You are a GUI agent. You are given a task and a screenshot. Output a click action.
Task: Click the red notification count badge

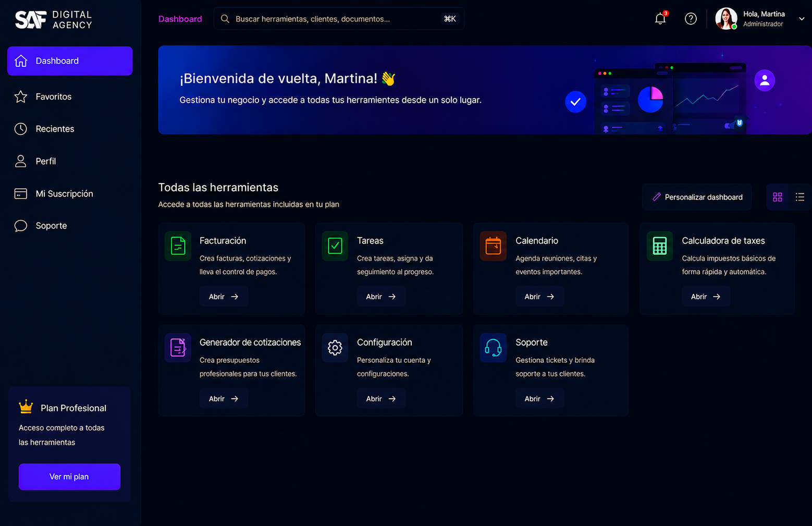pyautogui.click(x=666, y=13)
